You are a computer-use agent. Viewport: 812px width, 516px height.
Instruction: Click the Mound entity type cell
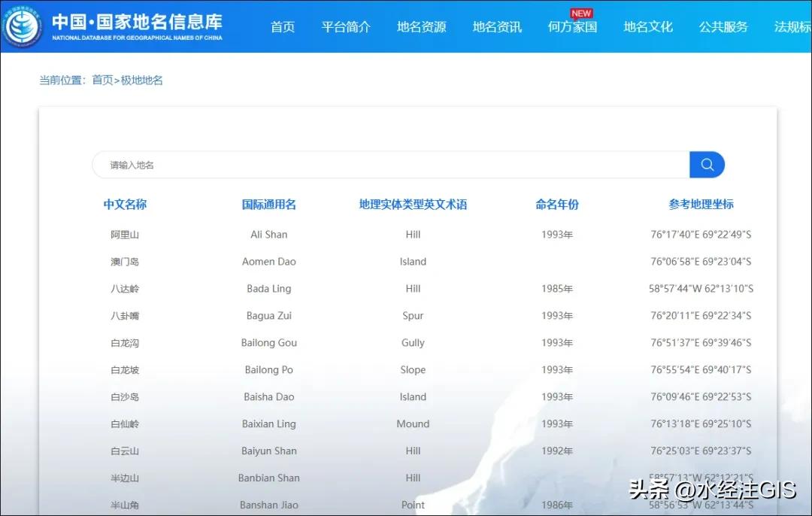(413, 423)
